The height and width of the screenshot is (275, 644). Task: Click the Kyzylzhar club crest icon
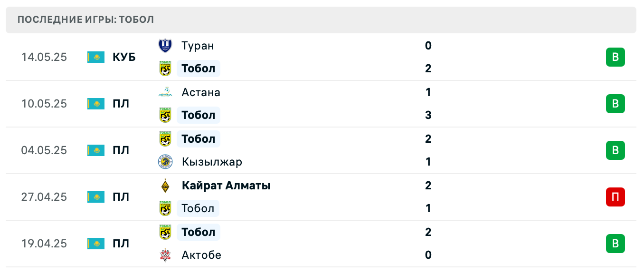pyautogui.click(x=165, y=162)
